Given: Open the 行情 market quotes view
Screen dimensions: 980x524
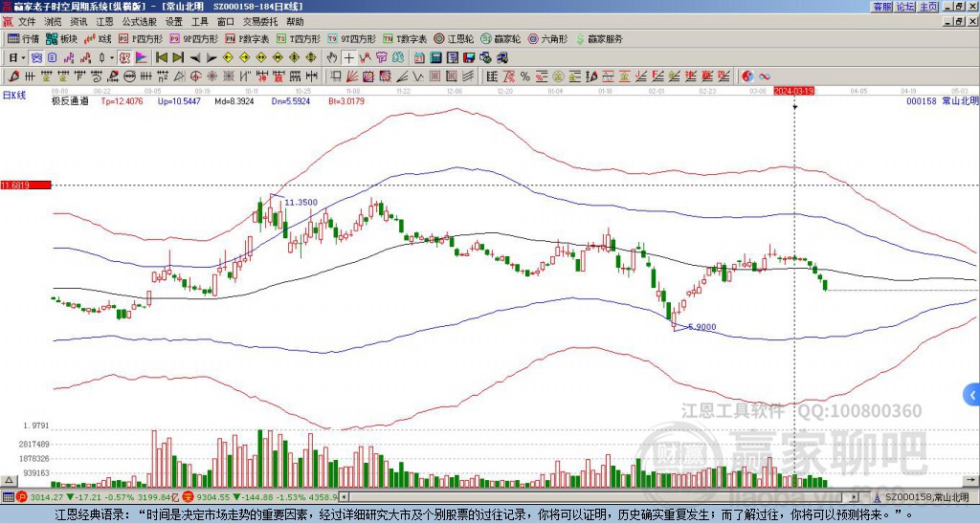Looking at the screenshot, I should (x=23, y=39).
